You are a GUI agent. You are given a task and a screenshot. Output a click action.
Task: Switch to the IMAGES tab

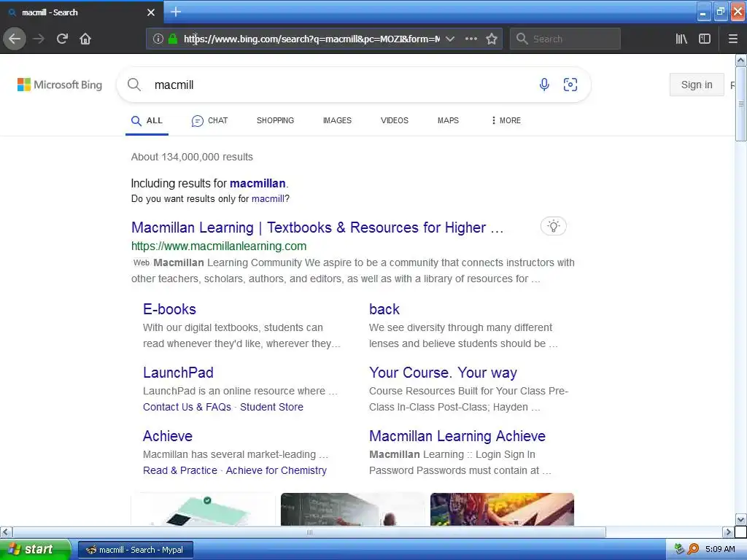[337, 120]
